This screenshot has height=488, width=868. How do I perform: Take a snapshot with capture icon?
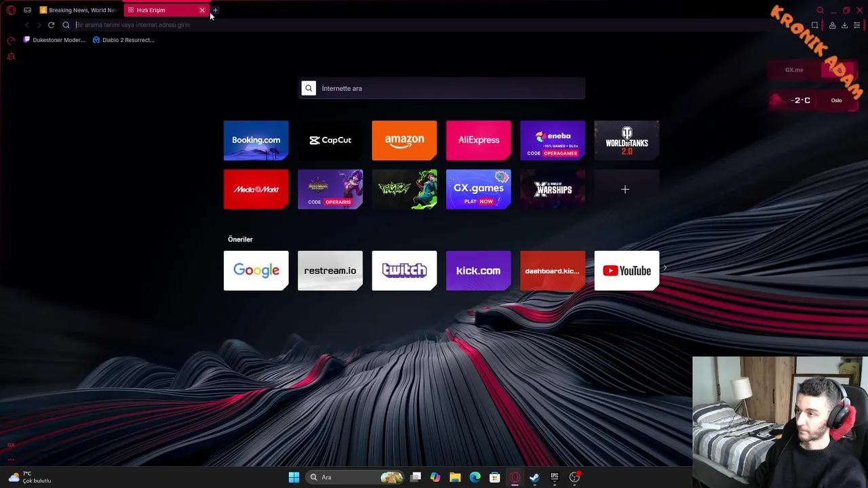[x=815, y=25]
